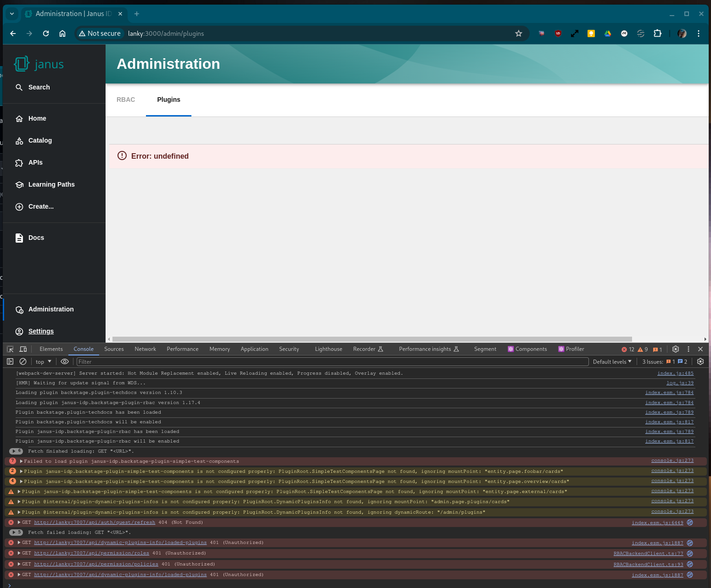The width and height of the screenshot is (711, 588).
Task: Expand the admin.page.plugins/cards warning
Action: 19,501
